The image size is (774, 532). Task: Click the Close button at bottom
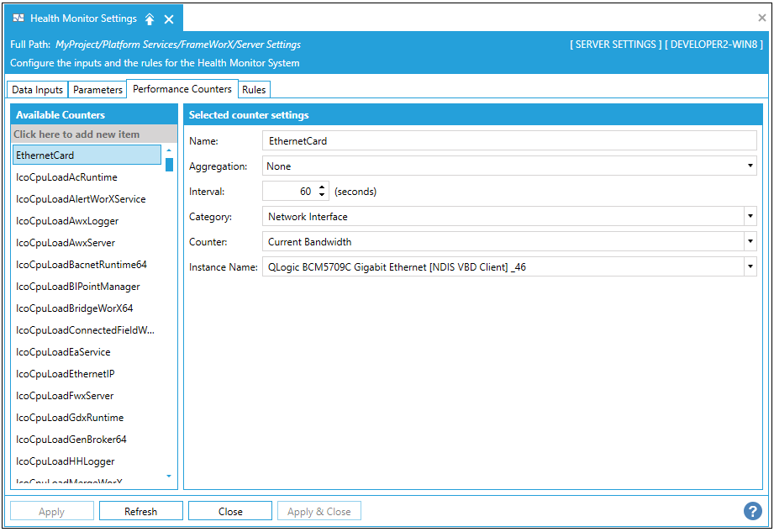(230, 511)
